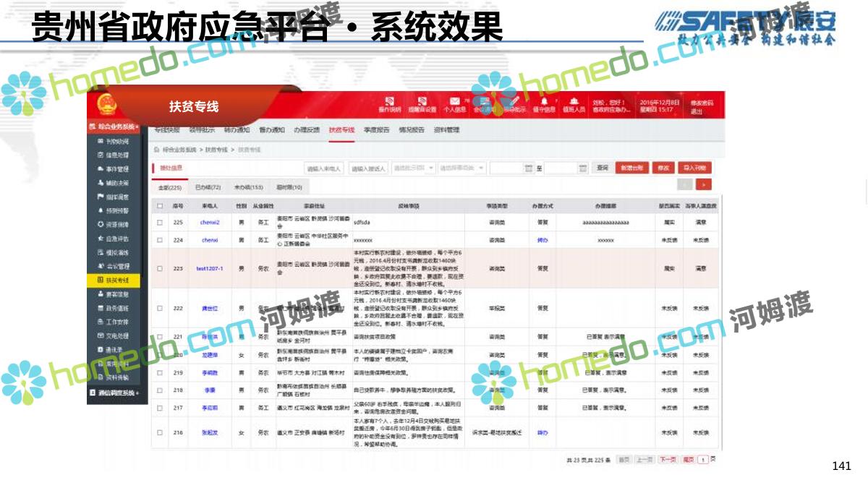Toggle the select-all checkbox in table header
The width and height of the screenshot is (868, 488).
pyautogui.click(x=160, y=206)
